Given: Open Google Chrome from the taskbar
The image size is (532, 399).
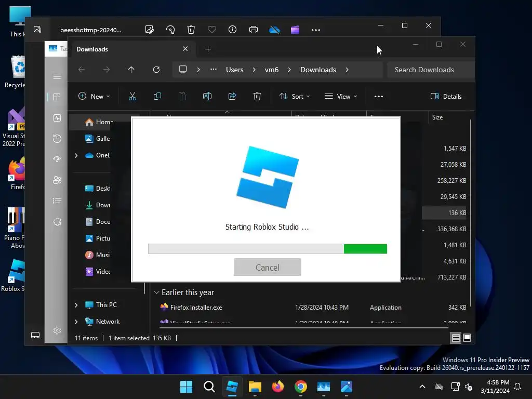Looking at the screenshot, I should click(x=301, y=387).
